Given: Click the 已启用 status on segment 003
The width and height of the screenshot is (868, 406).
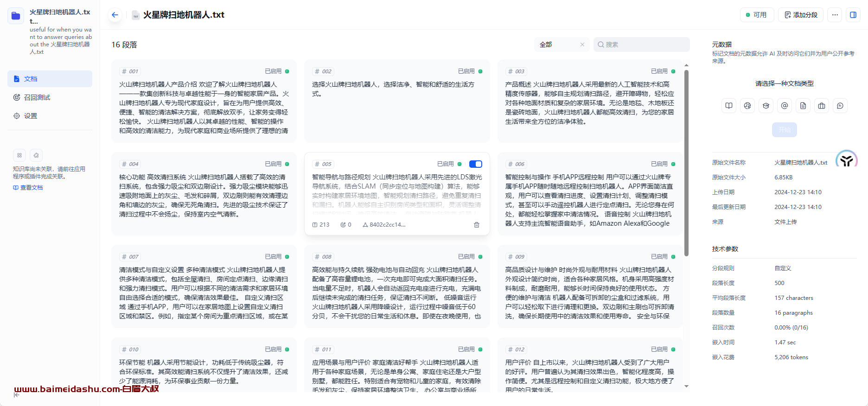Looking at the screenshot, I should [x=663, y=71].
